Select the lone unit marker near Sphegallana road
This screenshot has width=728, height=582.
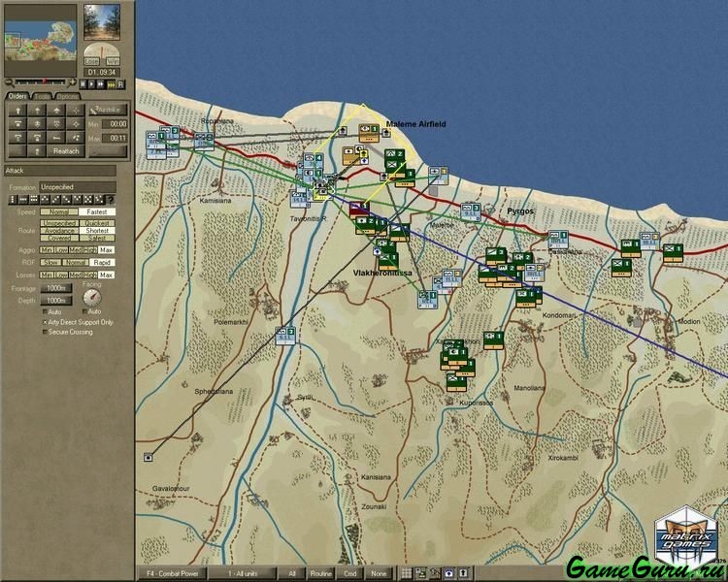point(149,458)
